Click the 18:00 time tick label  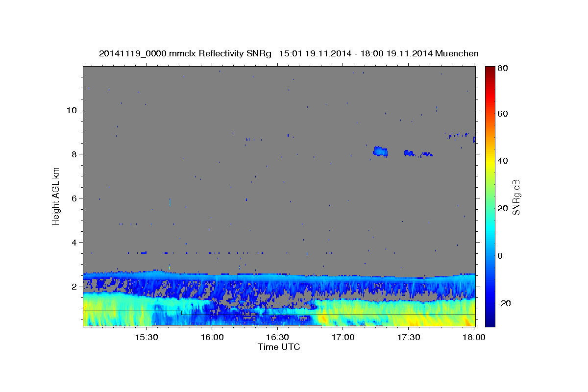pos(474,338)
